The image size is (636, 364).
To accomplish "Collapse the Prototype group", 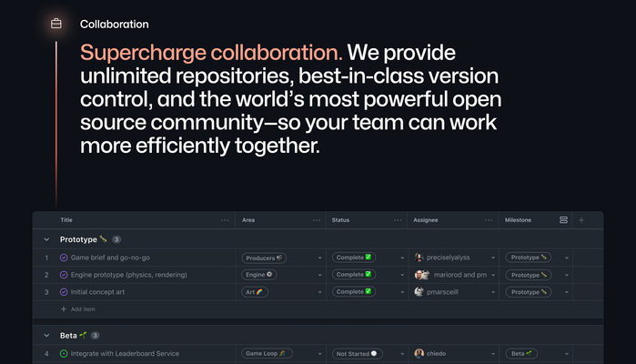I will (x=46, y=239).
